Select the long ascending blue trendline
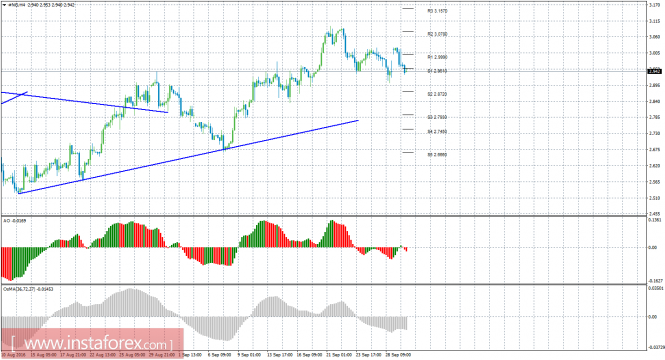The image size is (665, 360). click(188, 157)
